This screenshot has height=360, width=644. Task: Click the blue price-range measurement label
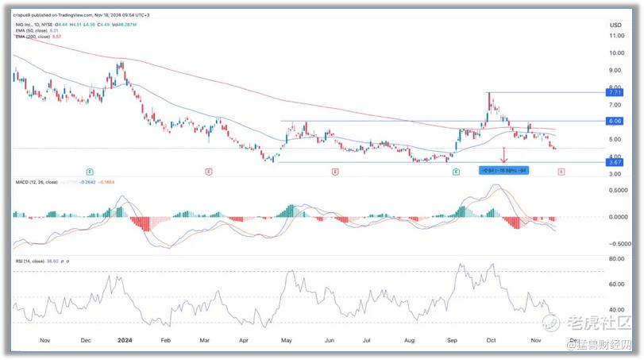coord(504,170)
